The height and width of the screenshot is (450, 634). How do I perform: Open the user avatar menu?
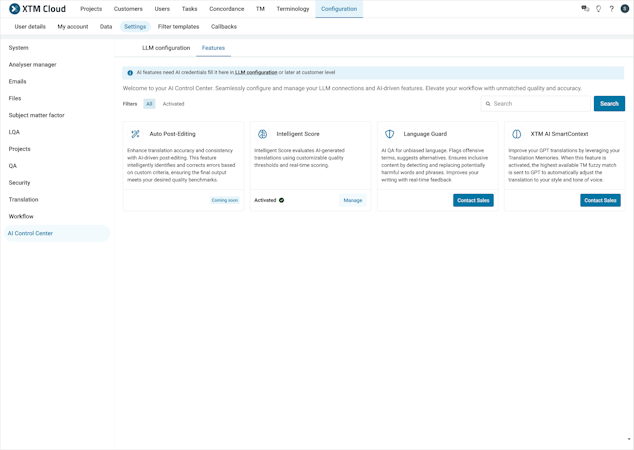tap(625, 8)
